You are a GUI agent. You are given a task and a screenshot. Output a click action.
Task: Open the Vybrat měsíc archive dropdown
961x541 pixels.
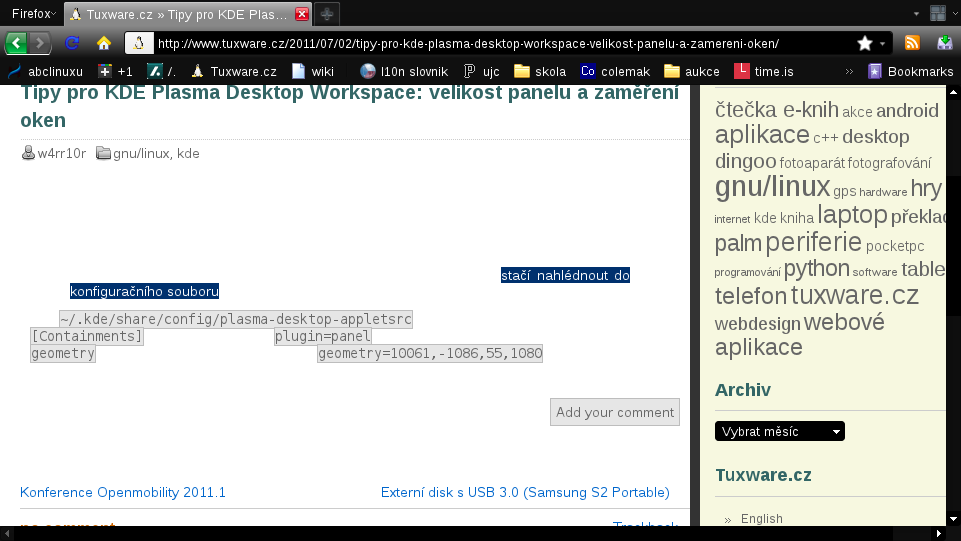click(x=780, y=431)
